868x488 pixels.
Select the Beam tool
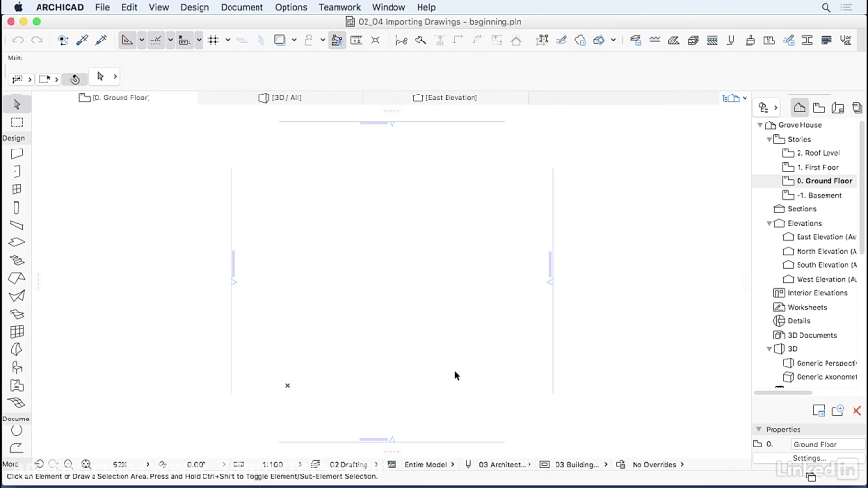point(16,225)
